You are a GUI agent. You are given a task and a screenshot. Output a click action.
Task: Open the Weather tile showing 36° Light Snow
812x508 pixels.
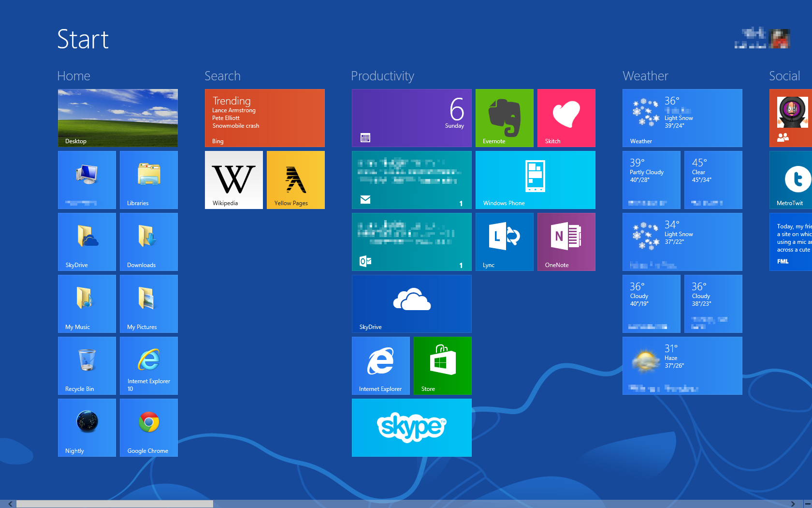(x=682, y=118)
